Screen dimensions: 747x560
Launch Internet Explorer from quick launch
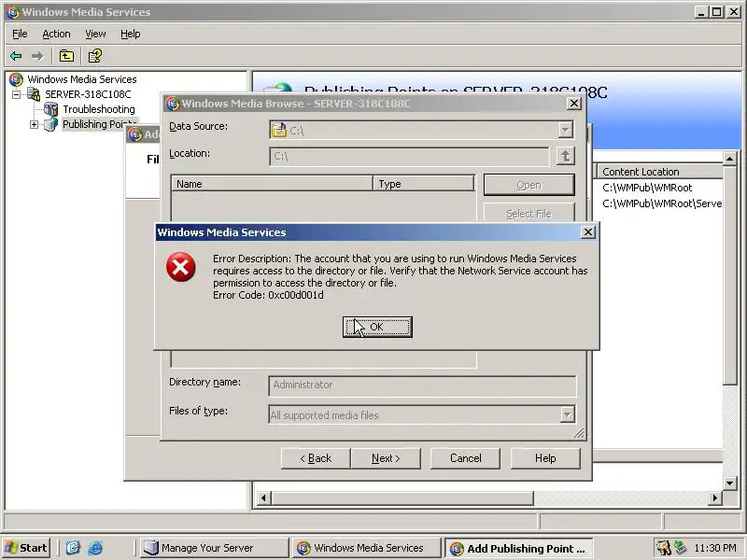coord(96,548)
